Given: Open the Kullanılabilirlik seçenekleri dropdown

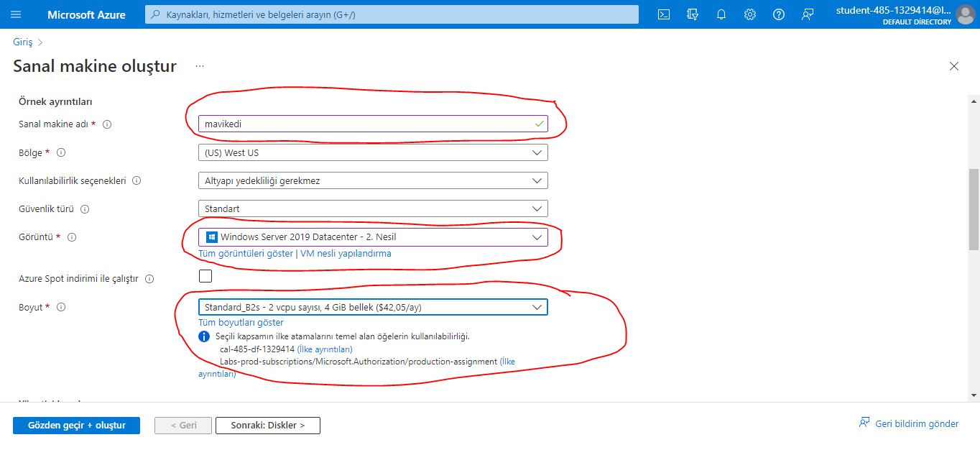Looking at the screenshot, I should pos(373,180).
